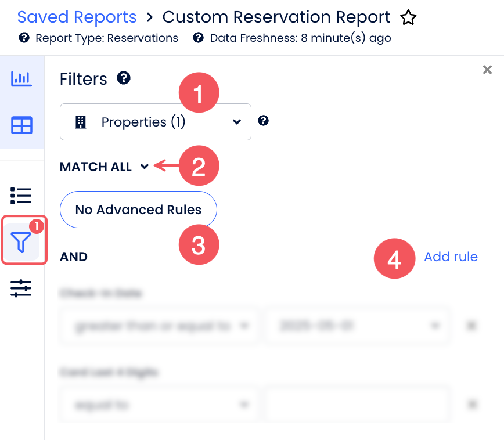Viewport: 504px width, 440px height.
Task: Open the chart view sidebar icon
Action: point(21,79)
